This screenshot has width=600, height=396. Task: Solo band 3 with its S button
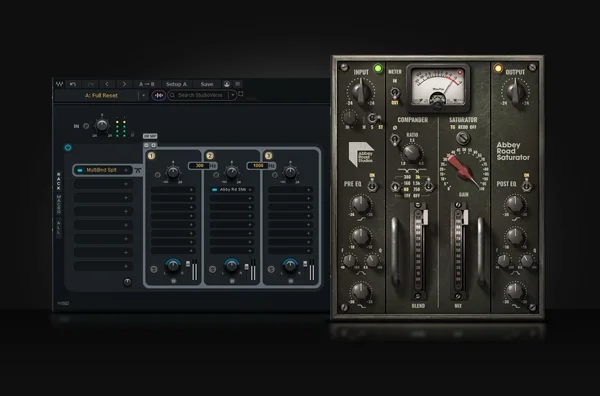[271, 270]
